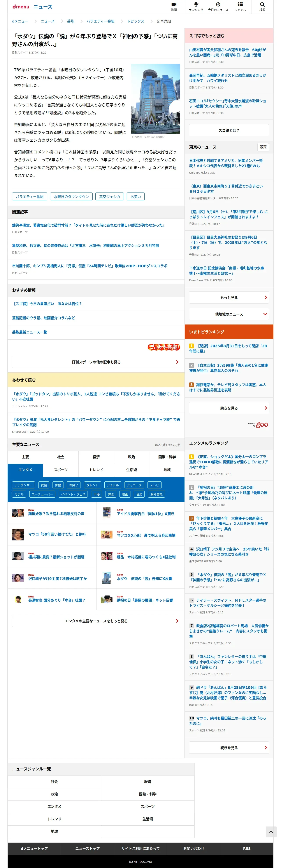Click breadcrumb link トピックス
Image resolution: width=281 pixels, height=868 pixels.
(x=136, y=21)
